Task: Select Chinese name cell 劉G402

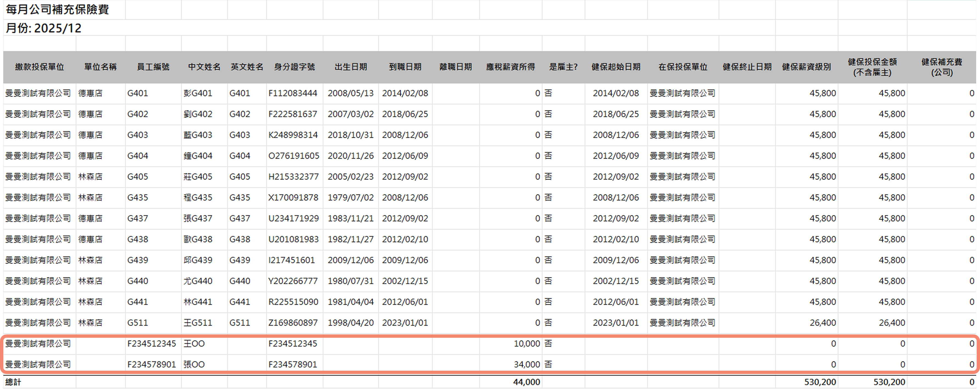Action: click(198, 114)
